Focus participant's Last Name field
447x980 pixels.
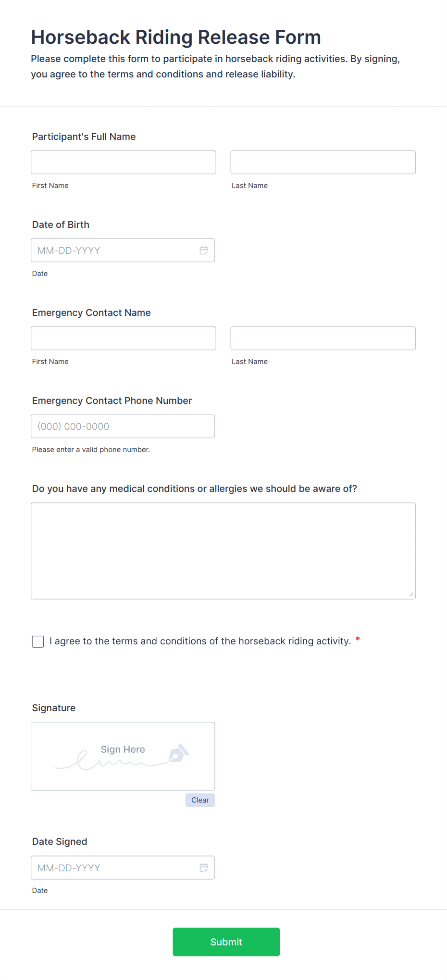pyautogui.click(x=323, y=163)
